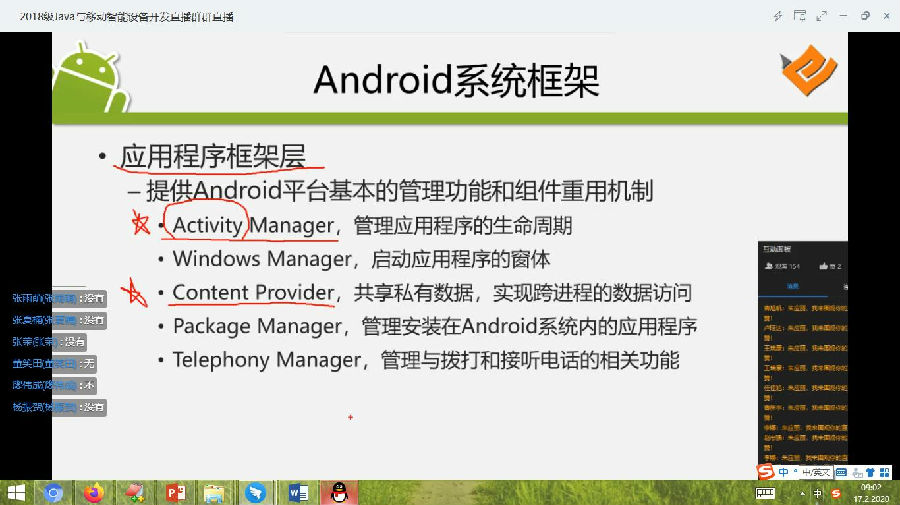The image size is (900, 505).
Task: Open the blue bird app in taskbar
Action: [255, 493]
